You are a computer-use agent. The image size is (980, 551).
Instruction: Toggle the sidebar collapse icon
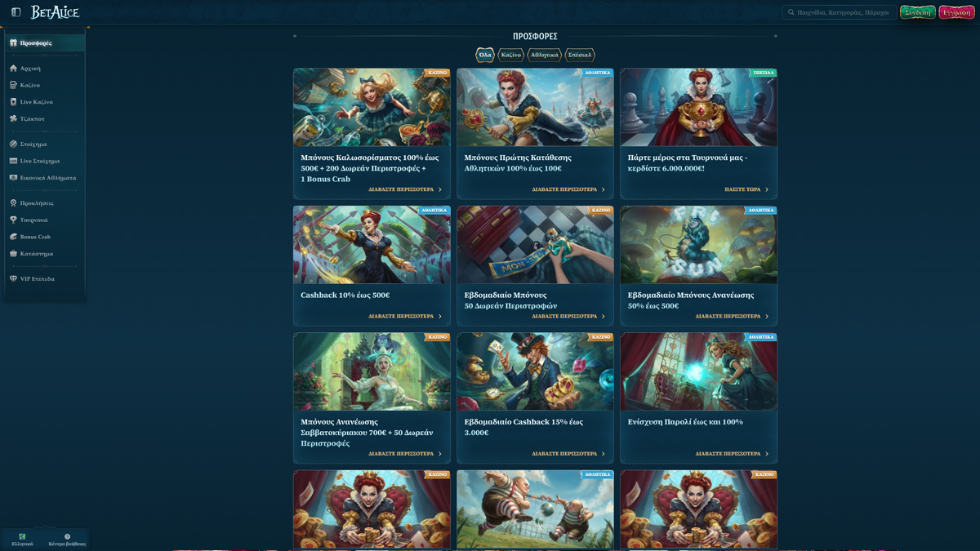16,12
